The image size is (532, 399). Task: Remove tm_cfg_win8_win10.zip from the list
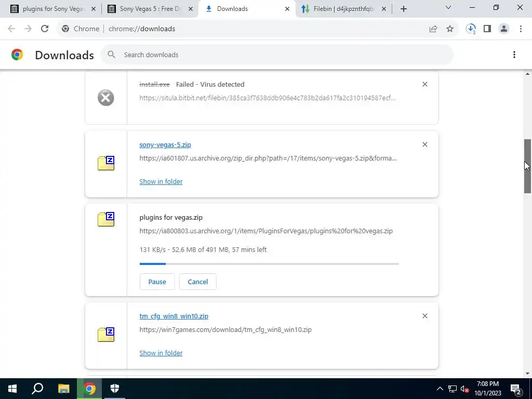[x=425, y=316]
